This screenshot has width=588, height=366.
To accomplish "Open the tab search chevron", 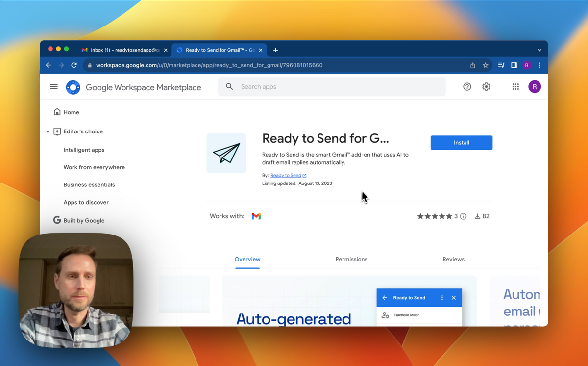I will (539, 50).
